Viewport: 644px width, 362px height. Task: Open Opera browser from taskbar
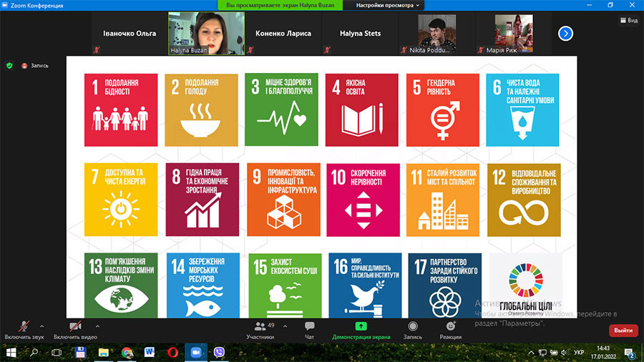tap(173, 353)
